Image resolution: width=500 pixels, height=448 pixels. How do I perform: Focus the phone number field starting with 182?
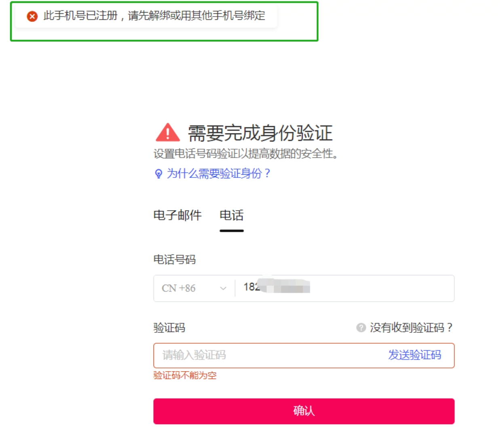click(344, 288)
